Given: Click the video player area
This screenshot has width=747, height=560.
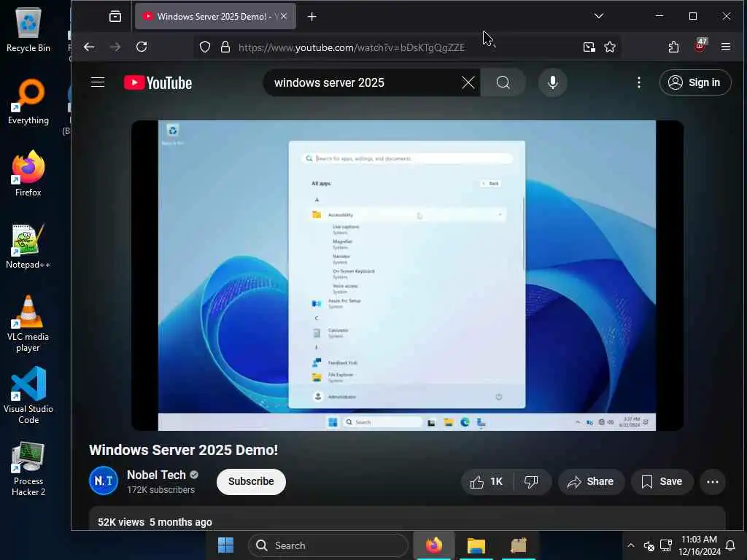Looking at the screenshot, I should pyautogui.click(x=407, y=275).
